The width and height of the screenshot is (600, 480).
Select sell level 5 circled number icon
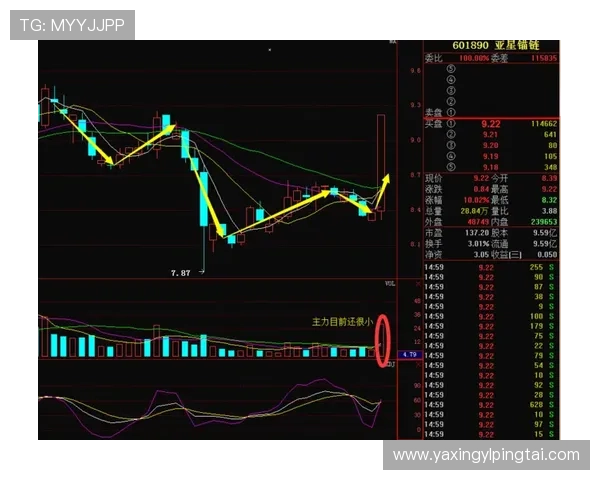point(451,69)
